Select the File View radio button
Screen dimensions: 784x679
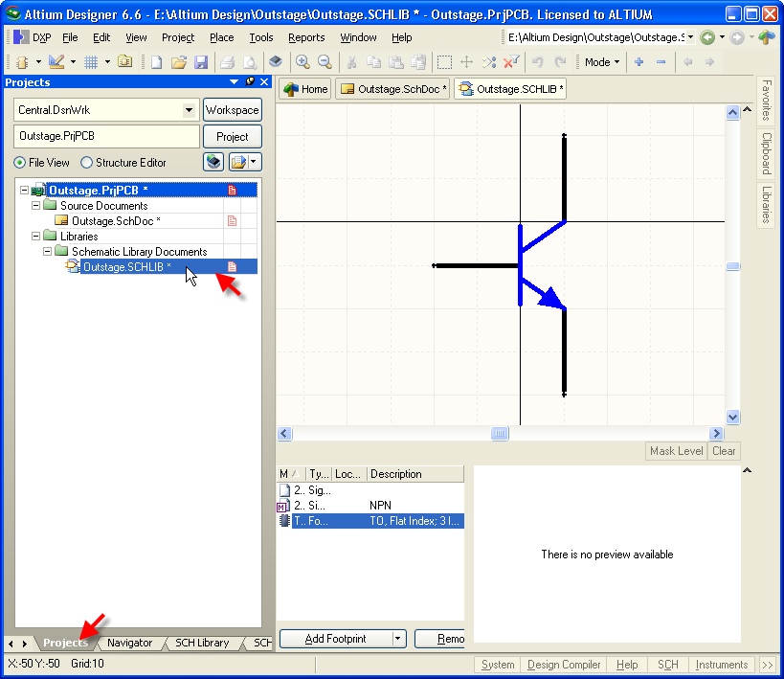20,163
